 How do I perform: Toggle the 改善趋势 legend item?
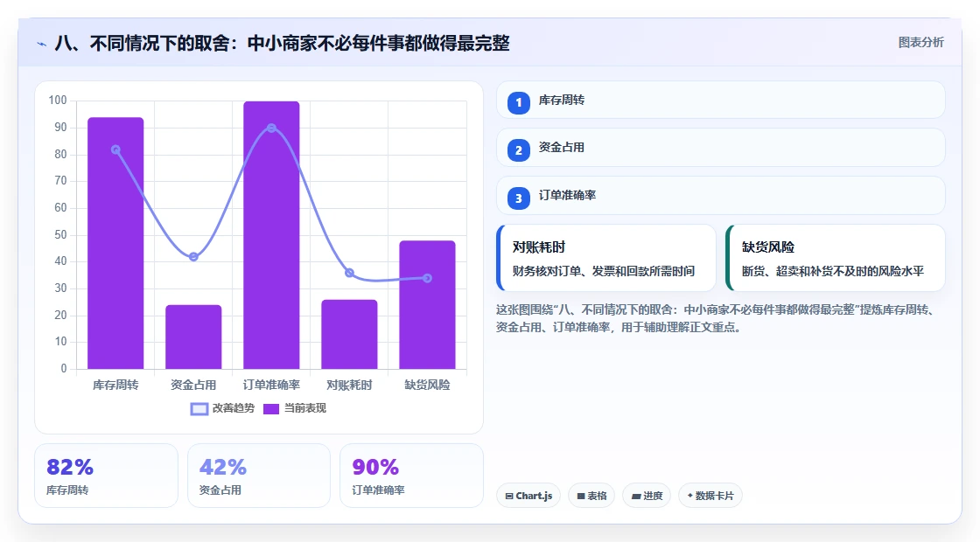[222, 408]
